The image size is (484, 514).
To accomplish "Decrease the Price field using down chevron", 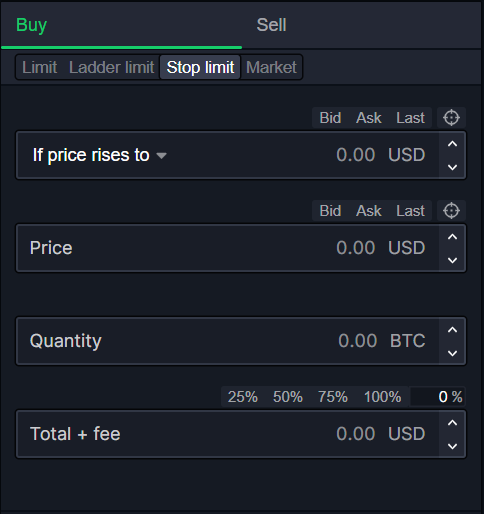I will point(452,260).
